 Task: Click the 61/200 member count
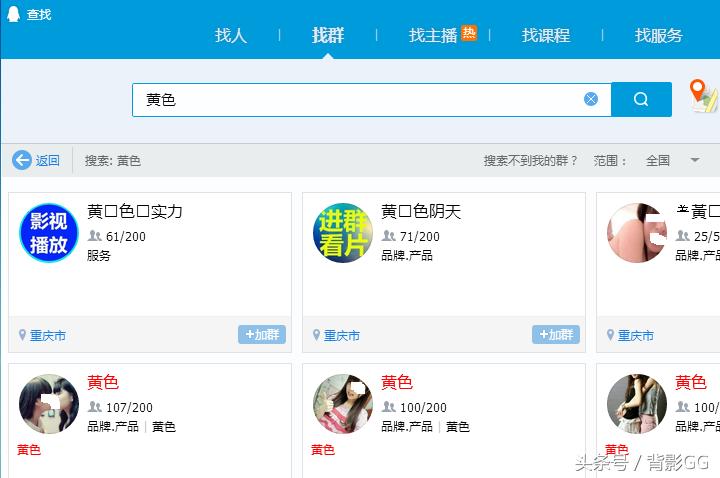tap(126, 236)
